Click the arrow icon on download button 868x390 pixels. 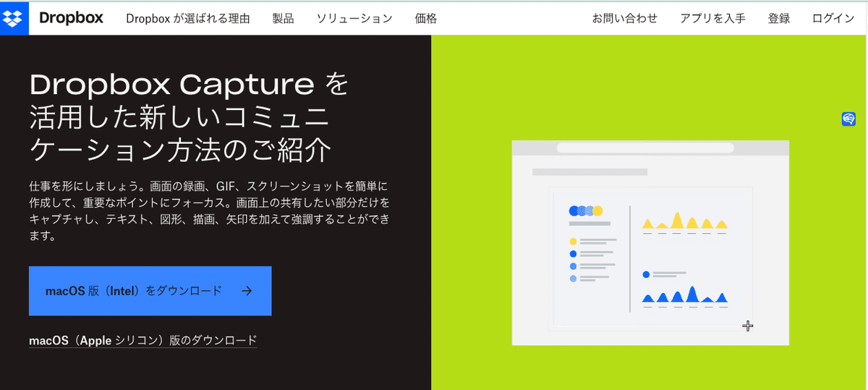pyautogui.click(x=247, y=291)
